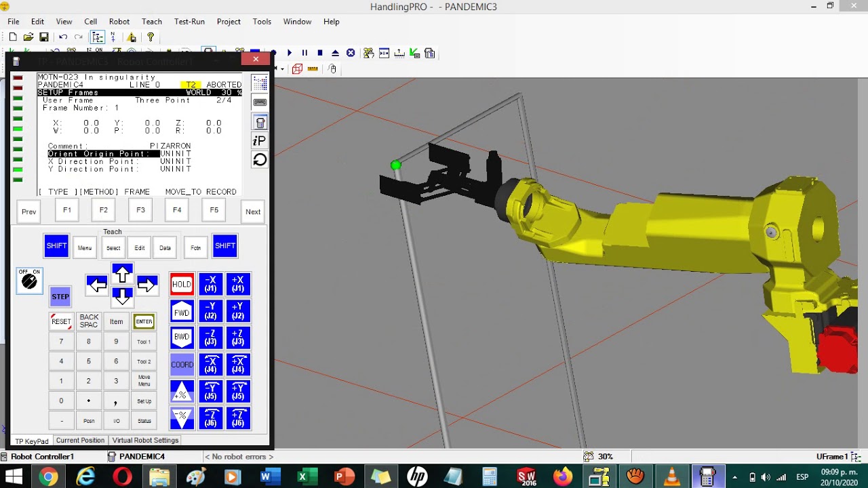Decrease speed override with -% key

pyautogui.click(x=182, y=418)
